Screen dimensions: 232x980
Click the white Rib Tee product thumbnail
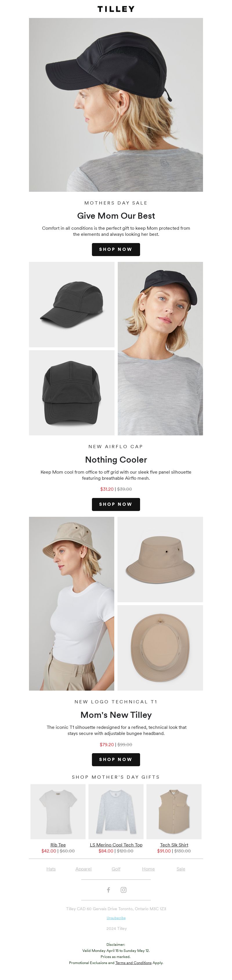[x=58, y=811]
